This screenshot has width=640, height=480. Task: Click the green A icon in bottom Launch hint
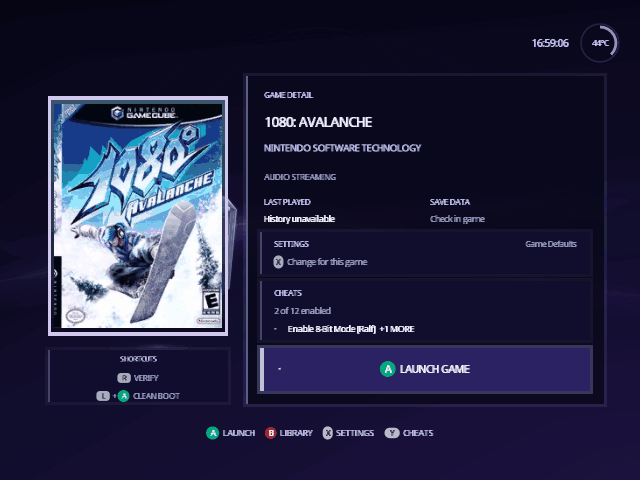[212, 433]
